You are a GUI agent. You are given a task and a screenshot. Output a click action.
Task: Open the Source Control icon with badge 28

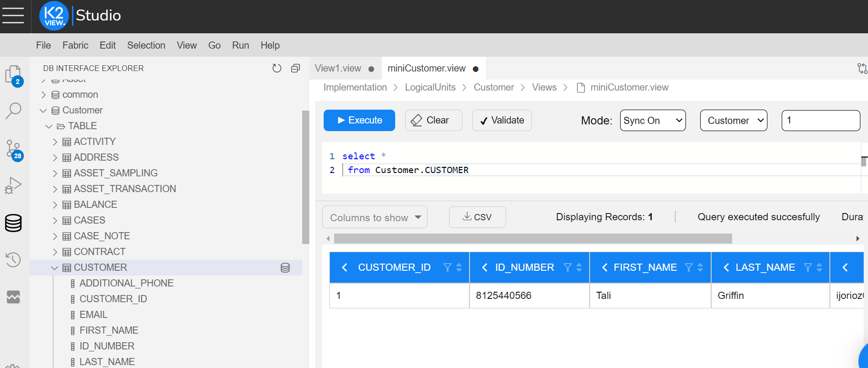pyautogui.click(x=13, y=150)
